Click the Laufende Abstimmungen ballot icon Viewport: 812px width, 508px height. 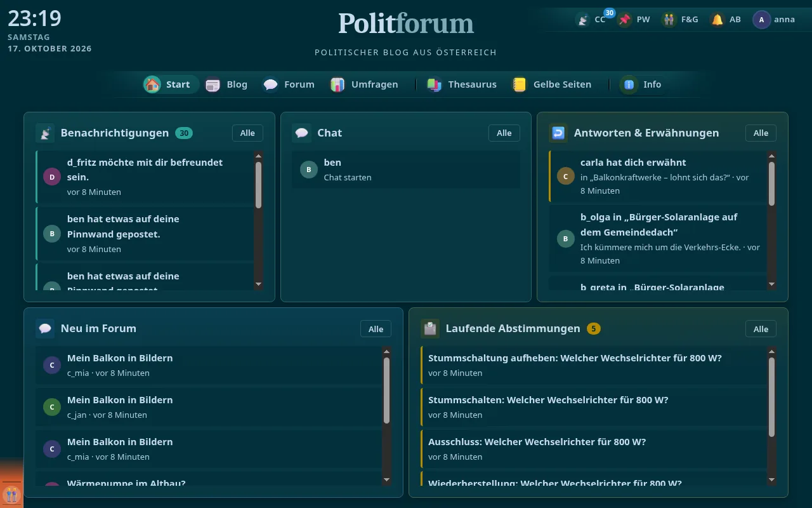[x=430, y=329]
